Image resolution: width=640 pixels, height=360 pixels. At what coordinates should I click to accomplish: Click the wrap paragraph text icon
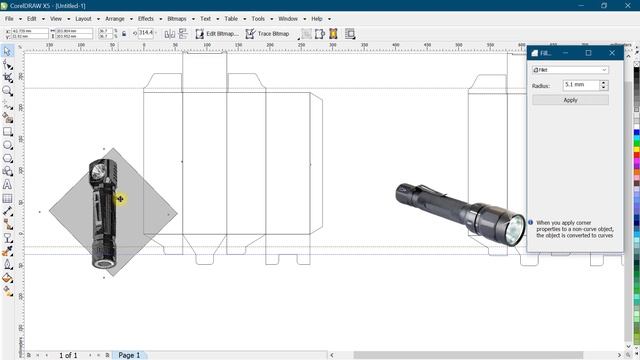pos(350,34)
